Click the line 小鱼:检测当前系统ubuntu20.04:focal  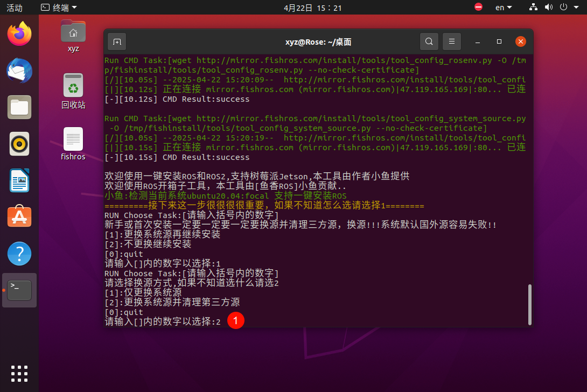225,196
